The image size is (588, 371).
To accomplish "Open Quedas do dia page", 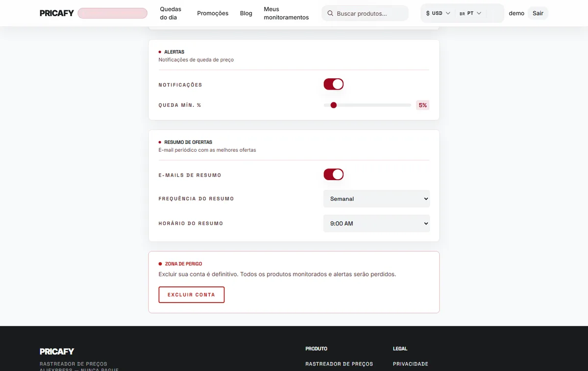I will click(x=171, y=13).
